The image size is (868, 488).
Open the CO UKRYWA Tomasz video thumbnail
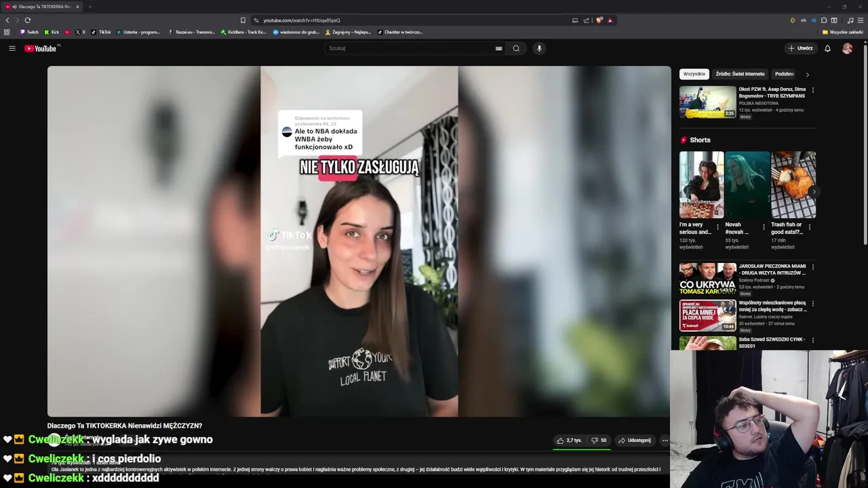[x=707, y=279]
